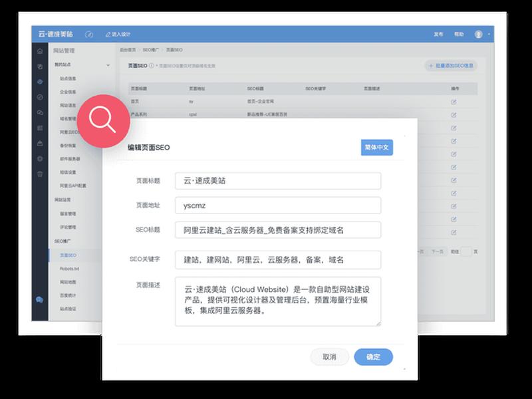Open the compass icon in the dark rail
This screenshot has height=399, width=532.
40,97
